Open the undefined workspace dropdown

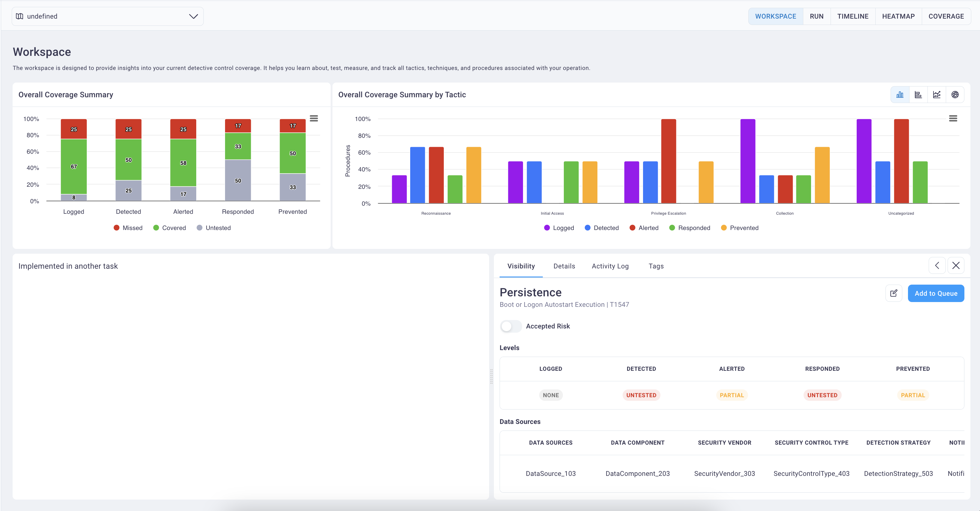click(x=108, y=17)
